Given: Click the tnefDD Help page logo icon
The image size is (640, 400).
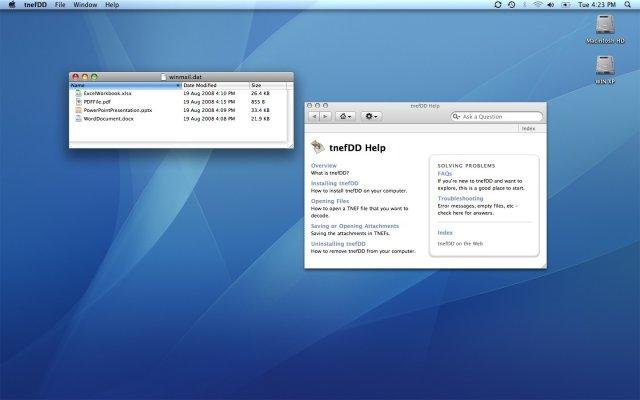Looking at the screenshot, I should pos(318,147).
